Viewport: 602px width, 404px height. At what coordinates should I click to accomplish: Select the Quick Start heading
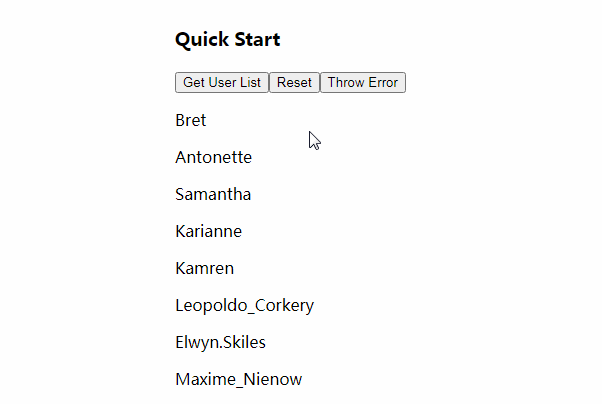click(x=227, y=40)
